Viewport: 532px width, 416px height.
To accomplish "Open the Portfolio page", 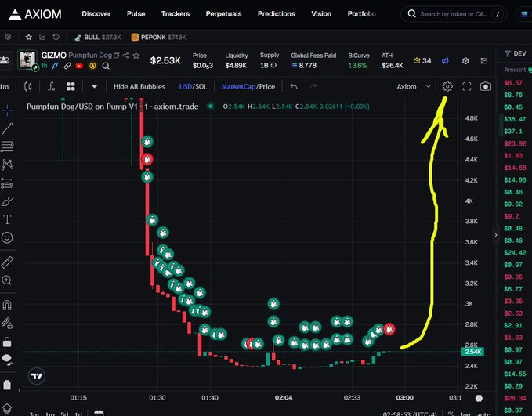I will [x=361, y=14].
